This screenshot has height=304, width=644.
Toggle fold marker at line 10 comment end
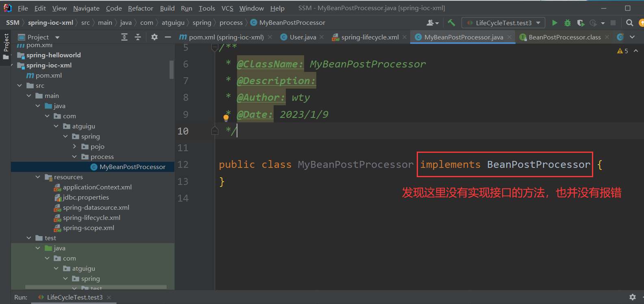point(215,131)
